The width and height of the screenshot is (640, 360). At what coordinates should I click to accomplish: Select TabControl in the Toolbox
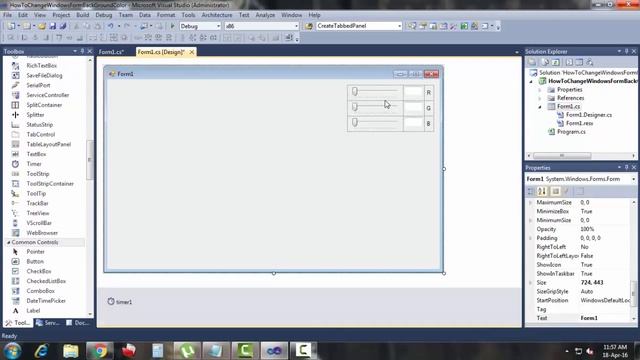point(40,134)
